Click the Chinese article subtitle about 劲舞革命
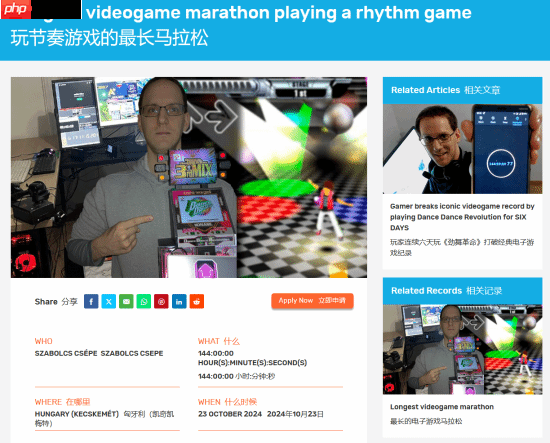Viewport: 550px width, 443px height. pos(462,247)
